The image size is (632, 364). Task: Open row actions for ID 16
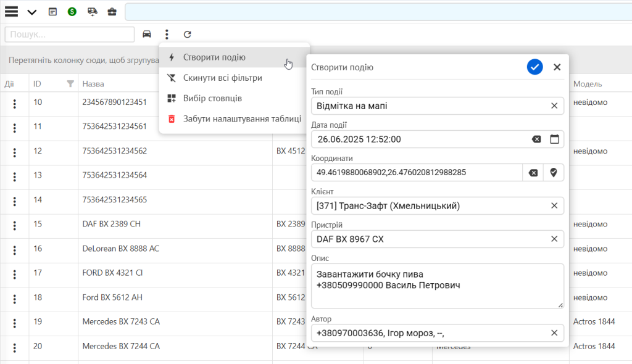tap(15, 250)
